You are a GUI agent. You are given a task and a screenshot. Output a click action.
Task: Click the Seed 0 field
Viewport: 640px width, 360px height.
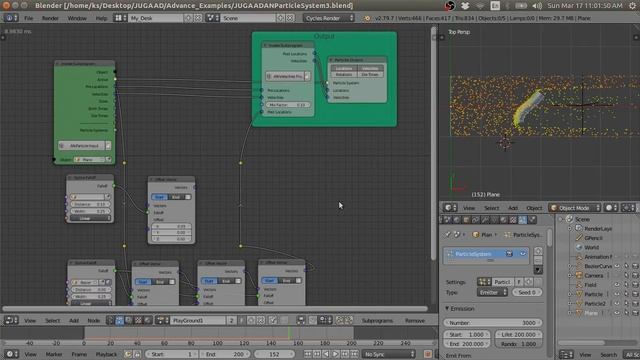point(527,292)
